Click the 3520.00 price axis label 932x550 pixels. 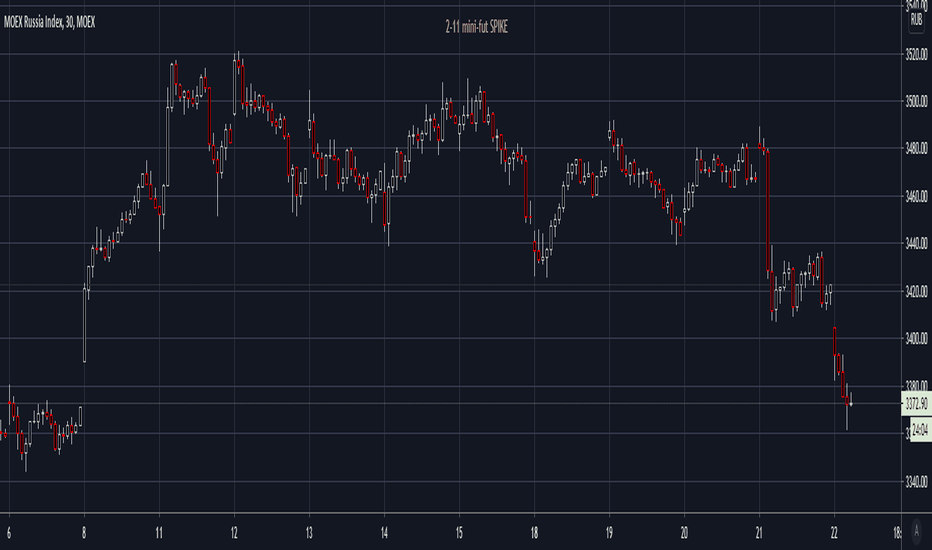tap(916, 55)
